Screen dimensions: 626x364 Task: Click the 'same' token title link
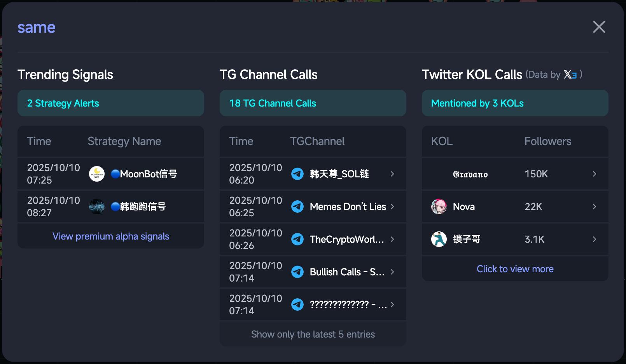click(x=37, y=28)
